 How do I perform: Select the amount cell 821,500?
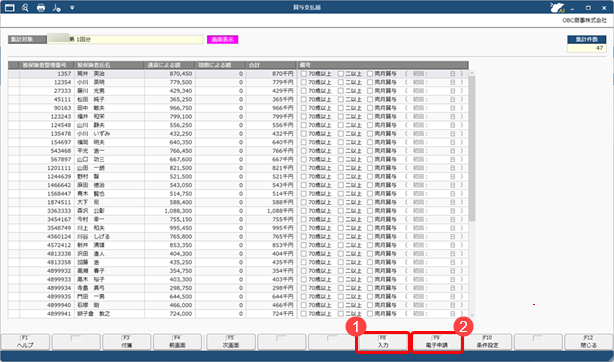tap(170, 168)
